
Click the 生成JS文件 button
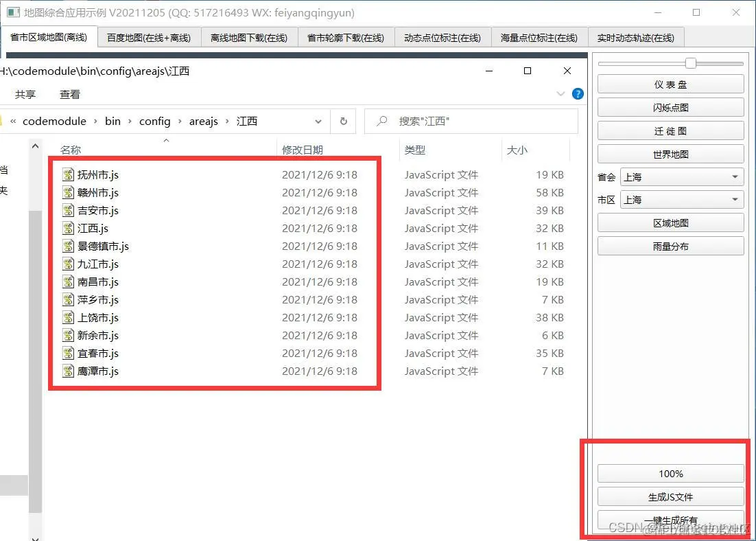click(670, 496)
